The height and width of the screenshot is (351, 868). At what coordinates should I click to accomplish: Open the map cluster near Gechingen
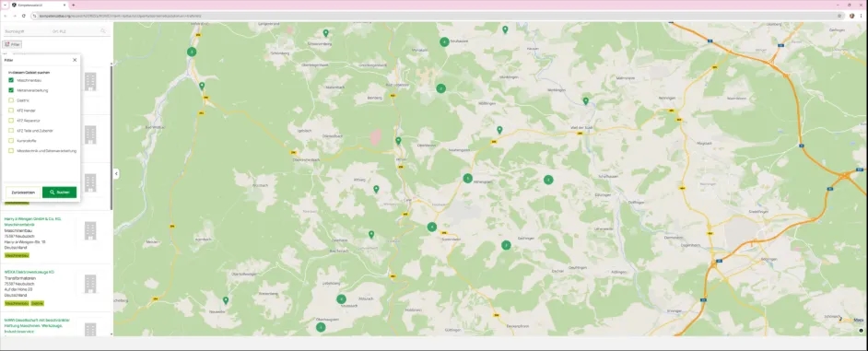(x=506, y=245)
